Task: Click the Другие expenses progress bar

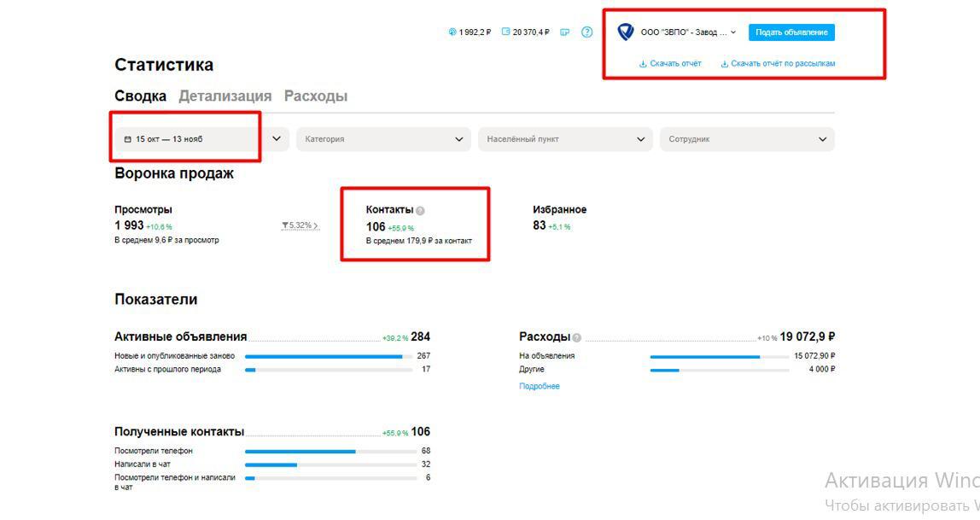Action: 719,370
